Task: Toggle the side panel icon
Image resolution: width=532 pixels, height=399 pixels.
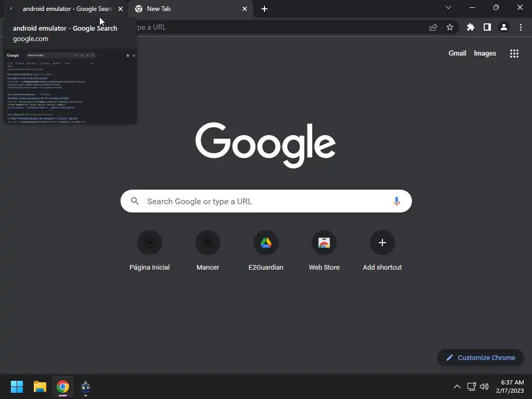Action: (487, 27)
